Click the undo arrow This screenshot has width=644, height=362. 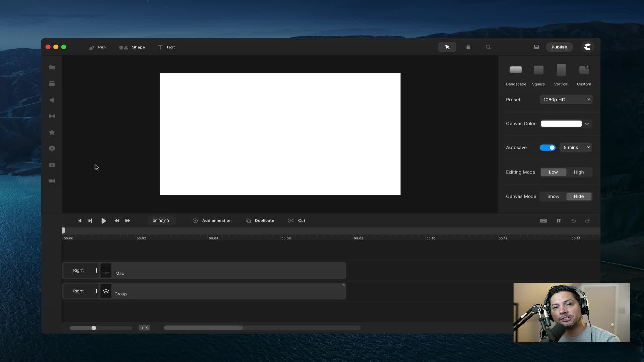click(573, 221)
